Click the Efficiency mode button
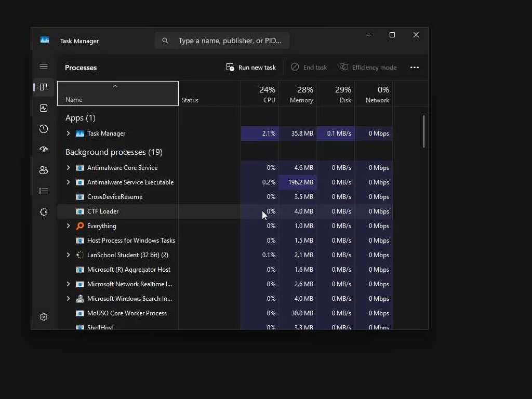This screenshot has height=399, width=532. coord(368,68)
